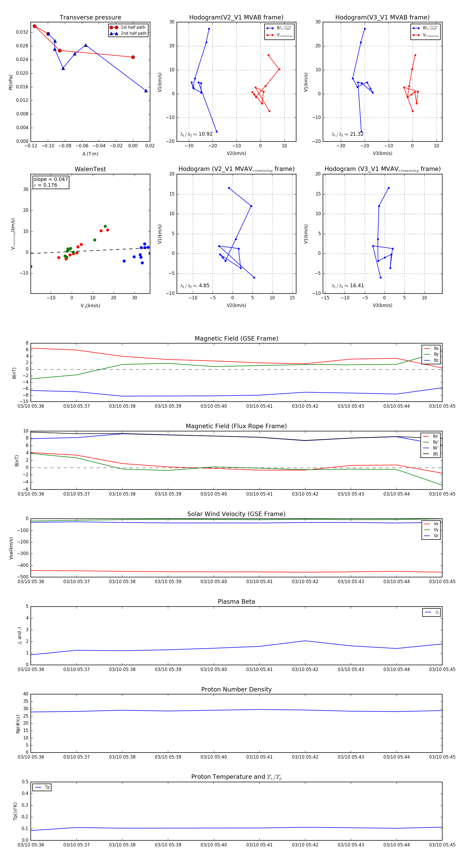473x868 pixels.
Task: Click the 'Hodogram (V3_V1 MVAV remaining frame)' title
Action: point(382,169)
